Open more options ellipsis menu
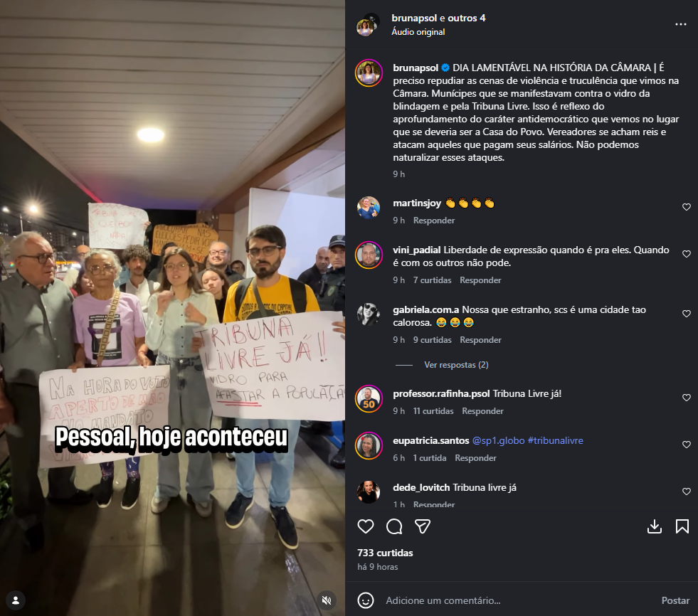The image size is (698, 616). point(681,24)
